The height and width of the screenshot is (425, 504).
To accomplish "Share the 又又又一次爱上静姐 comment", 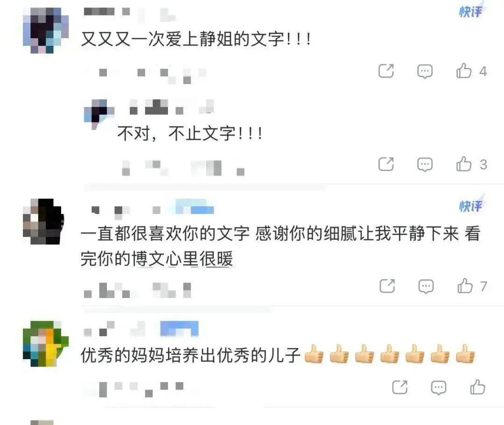I will [x=386, y=71].
